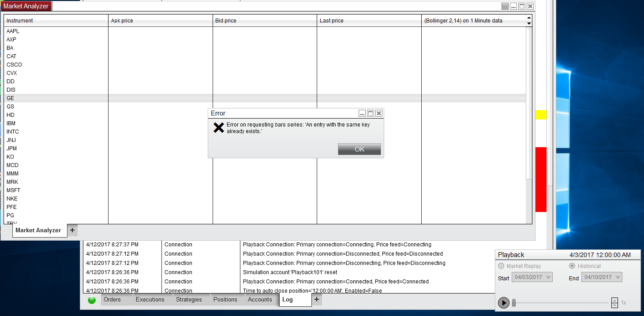Select the NKE instrument row

pyautogui.click(x=265, y=199)
